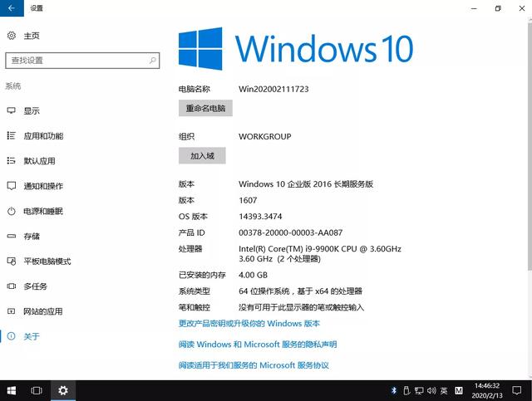Viewport: 532px width, 401px height.
Task: Open the taskbar clock showing 14:46:32
Action: tap(487, 390)
